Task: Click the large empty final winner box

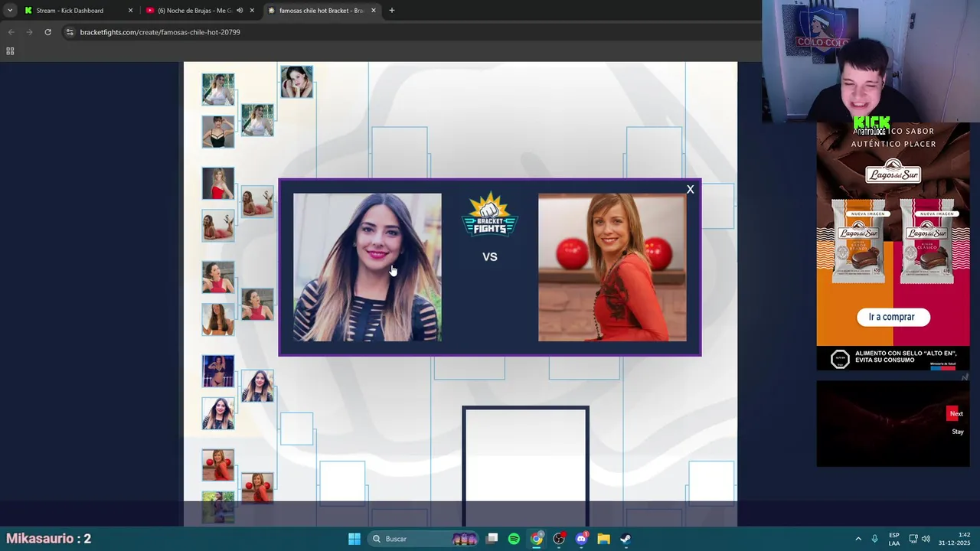Action: click(x=525, y=465)
